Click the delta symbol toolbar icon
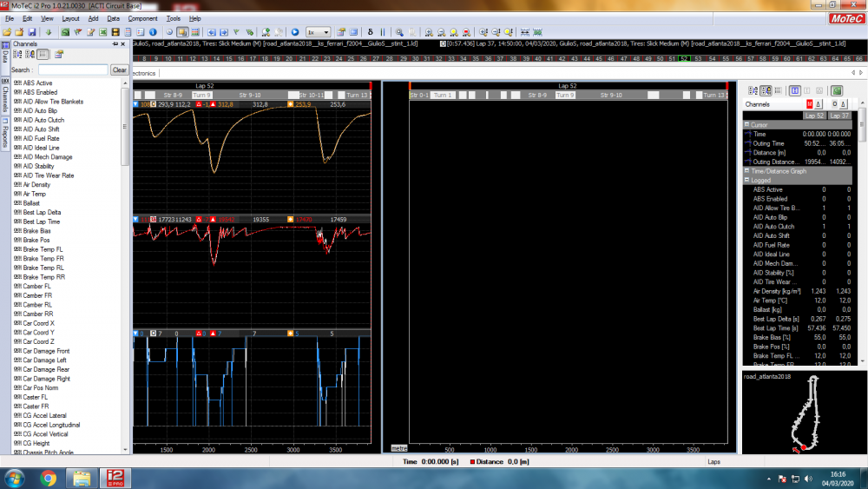The height and width of the screenshot is (489, 868). 371,32
